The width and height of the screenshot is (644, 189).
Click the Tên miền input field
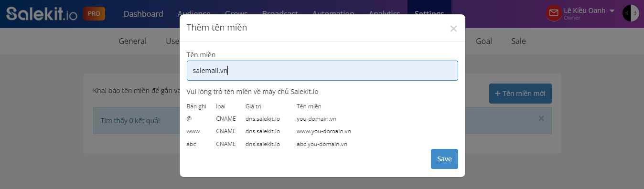pyautogui.click(x=322, y=71)
